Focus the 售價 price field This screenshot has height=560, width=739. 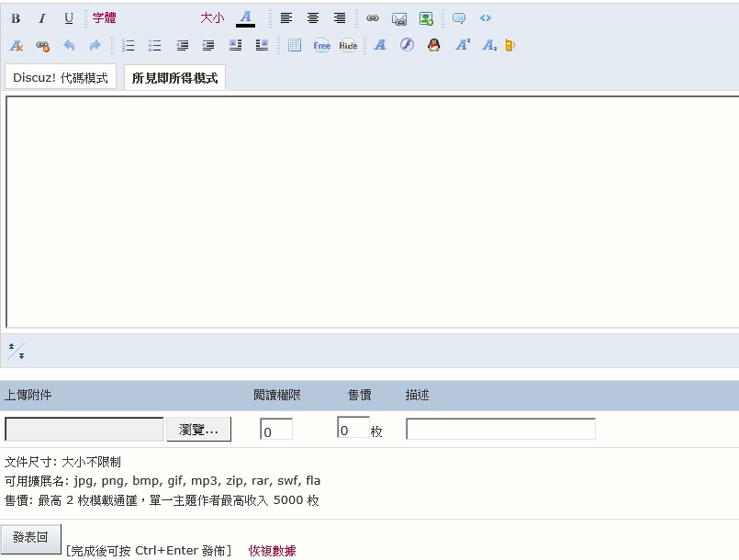click(353, 428)
